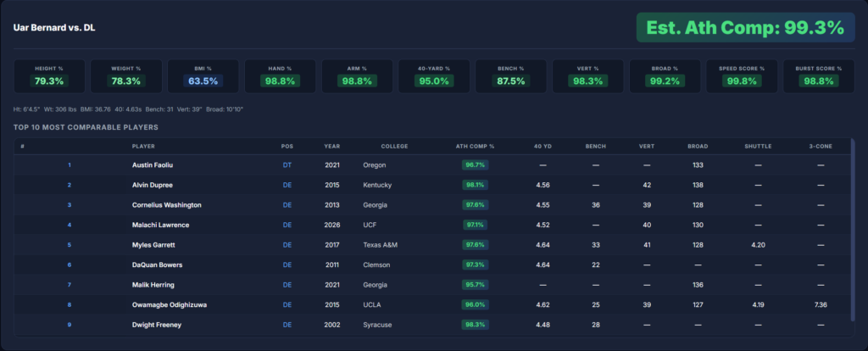Image resolution: width=868 pixels, height=351 pixels.
Task: Open Dwight Freeney's player entry
Action: (x=149, y=325)
